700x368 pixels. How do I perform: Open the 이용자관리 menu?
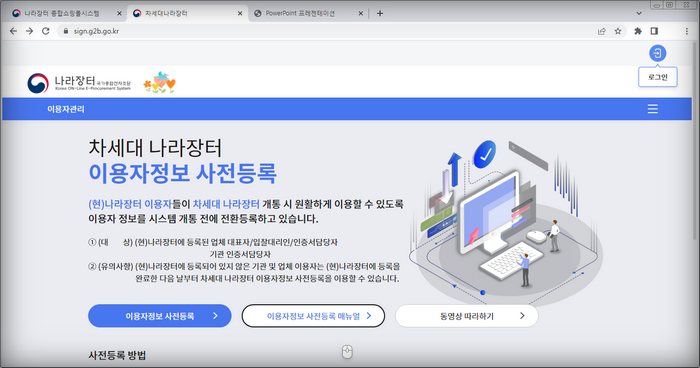click(x=66, y=109)
